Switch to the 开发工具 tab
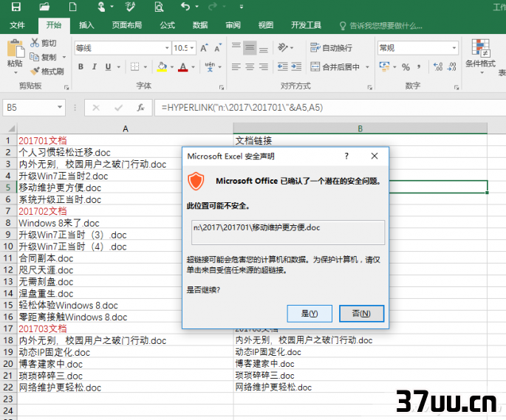506x420 pixels. (x=306, y=25)
